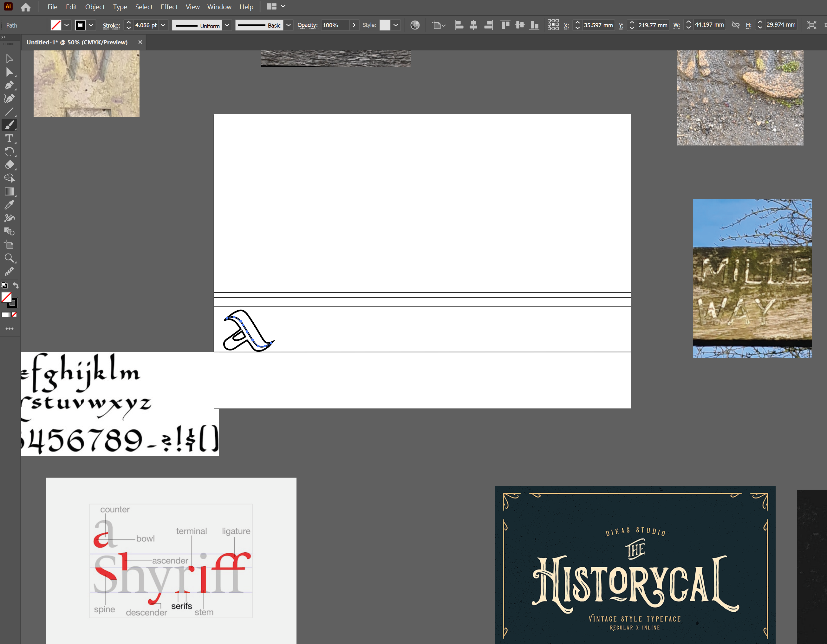Set color mode to None

click(14, 315)
